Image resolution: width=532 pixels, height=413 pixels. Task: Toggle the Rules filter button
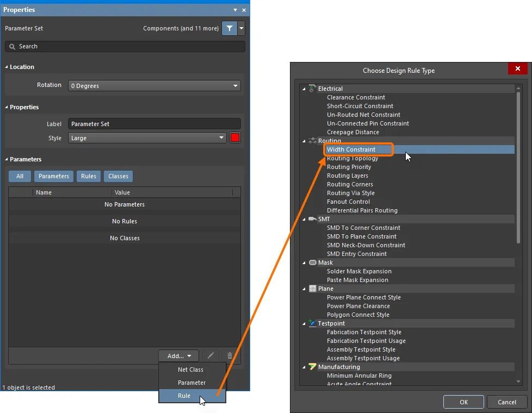(x=89, y=176)
